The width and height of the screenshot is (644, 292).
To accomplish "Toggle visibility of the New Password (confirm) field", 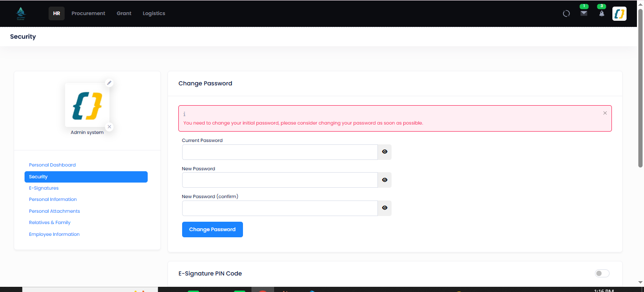I will coord(385,208).
